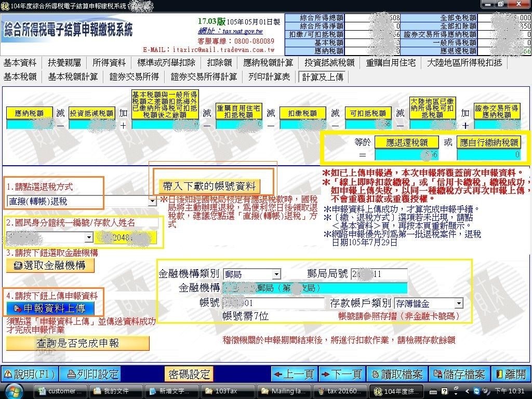The image size is (532, 399).
Task: Click the 存款人姓名 yellow field
Action: (x=125, y=237)
